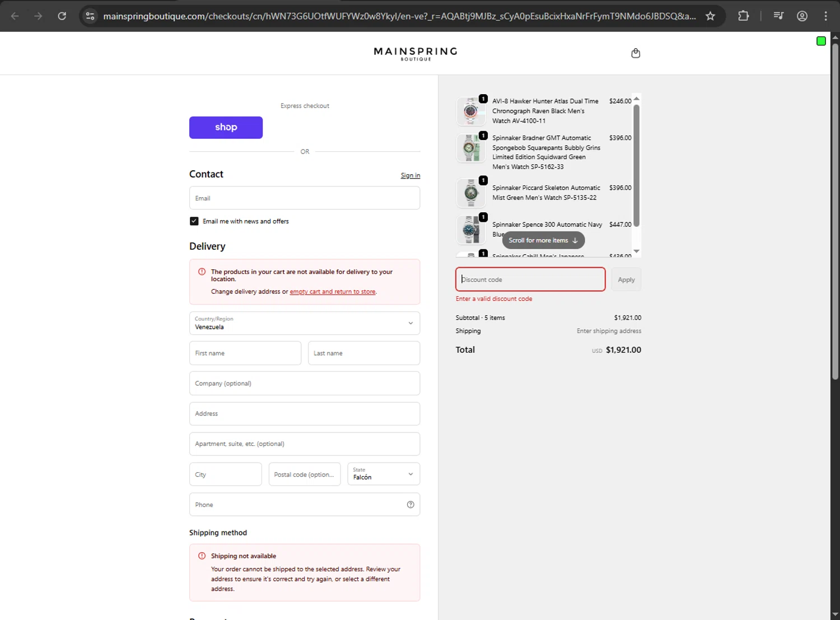Open the browser profile icon

tap(802, 16)
